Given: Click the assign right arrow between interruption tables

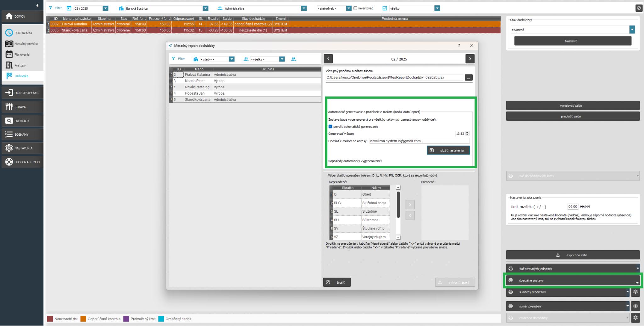Looking at the screenshot, I should (410, 205).
